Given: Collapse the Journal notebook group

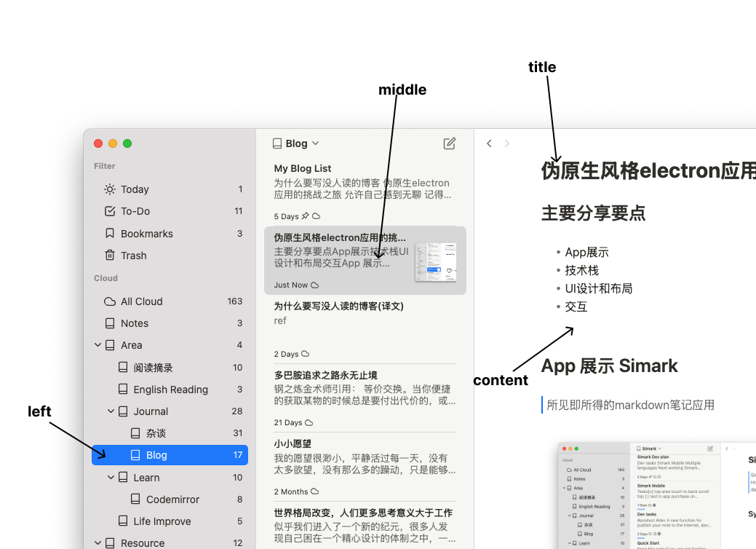Looking at the screenshot, I should pyautogui.click(x=111, y=411).
